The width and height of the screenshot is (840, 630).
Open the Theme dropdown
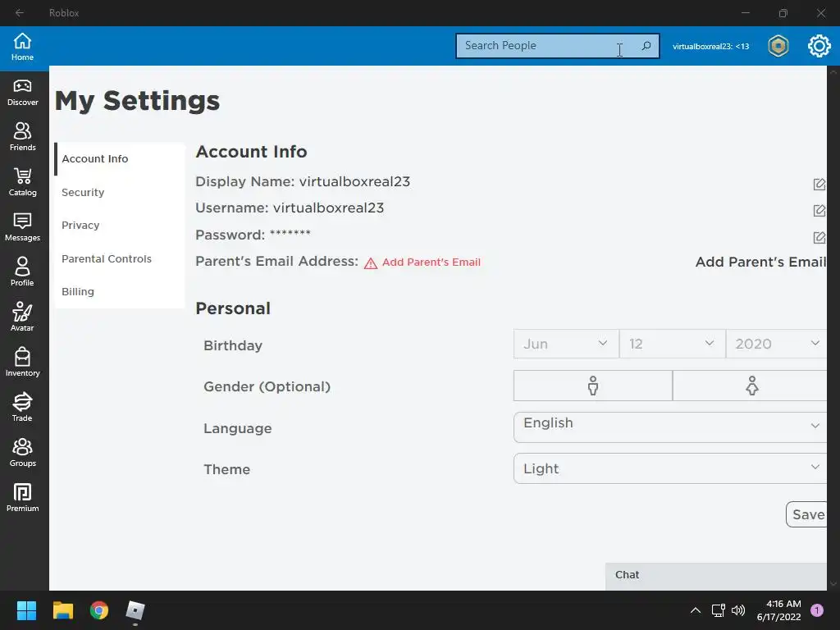click(670, 468)
